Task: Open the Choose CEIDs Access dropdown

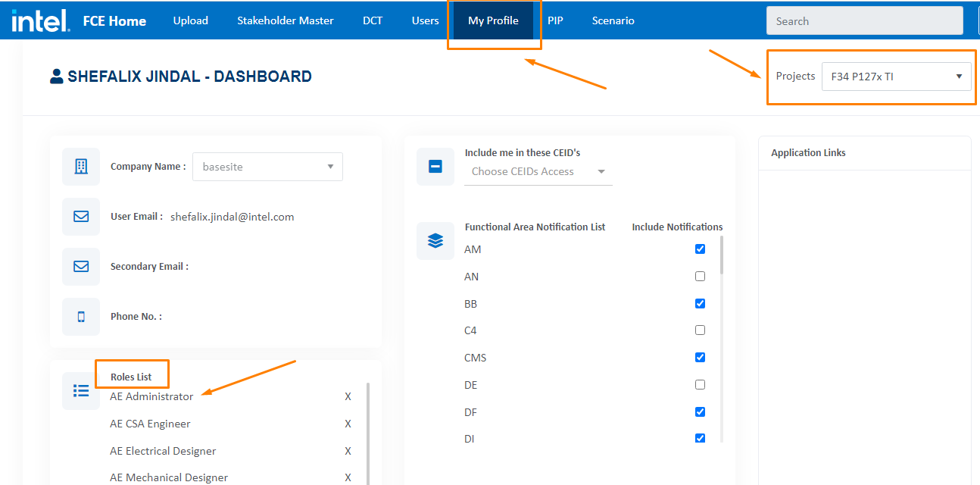Action: [x=538, y=172]
